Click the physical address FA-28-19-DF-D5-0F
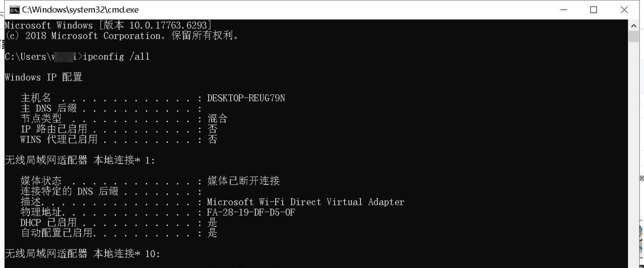 (251, 212)
